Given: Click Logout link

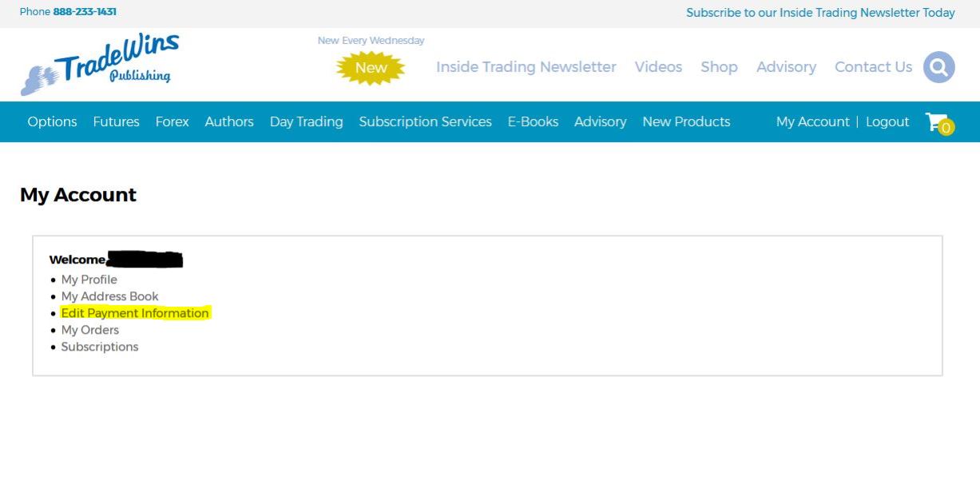Looking at the screenshot, I should point(887,121).
